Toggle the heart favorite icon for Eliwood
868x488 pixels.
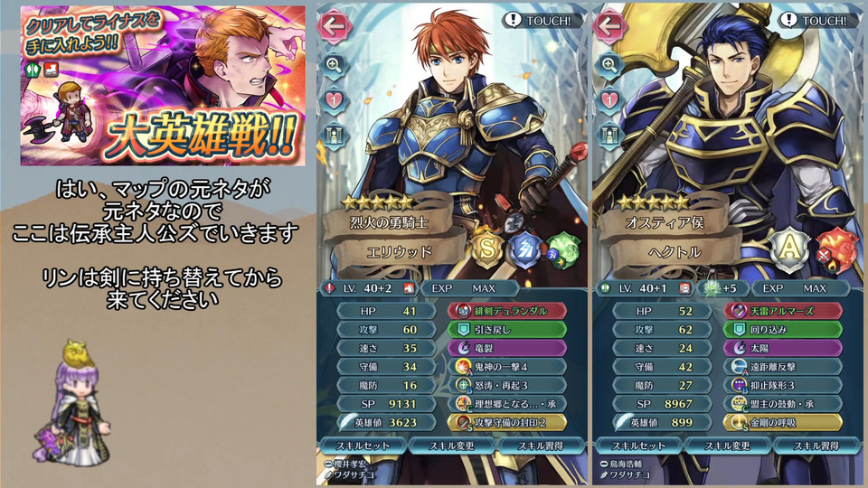[334, 100]
